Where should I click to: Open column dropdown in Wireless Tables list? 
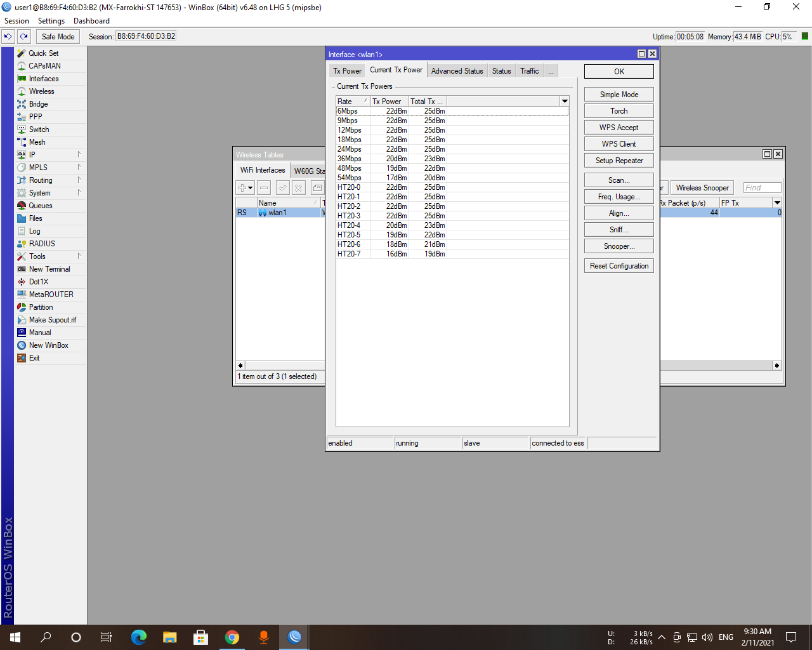point(777,202)
